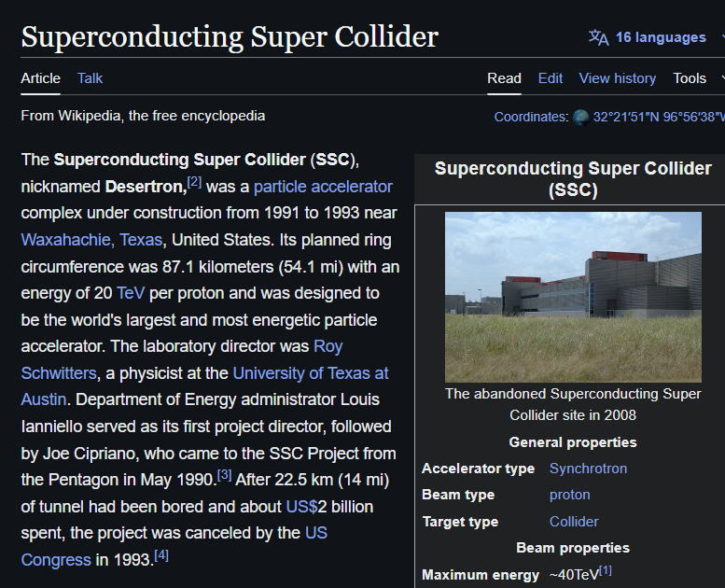Click the Superconducting Super Collider page title
Viewport: 725px width, 588px height.
coord(230,36)
